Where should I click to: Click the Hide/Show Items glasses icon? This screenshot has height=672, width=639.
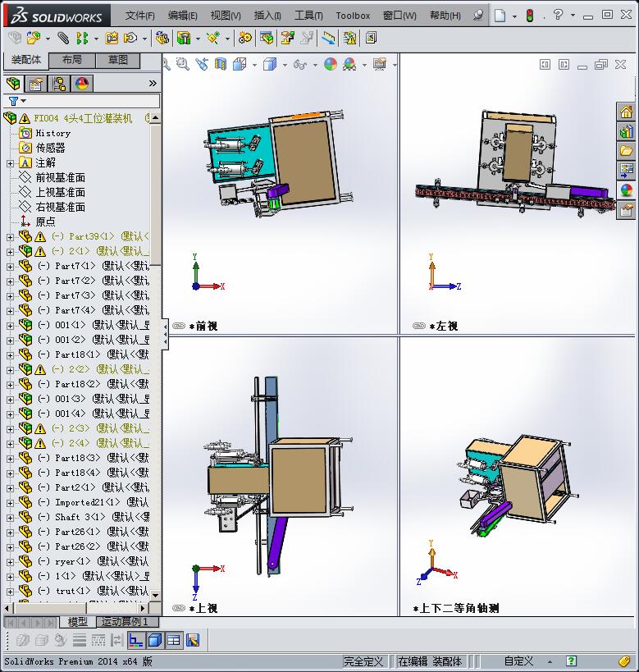[300, 64]
